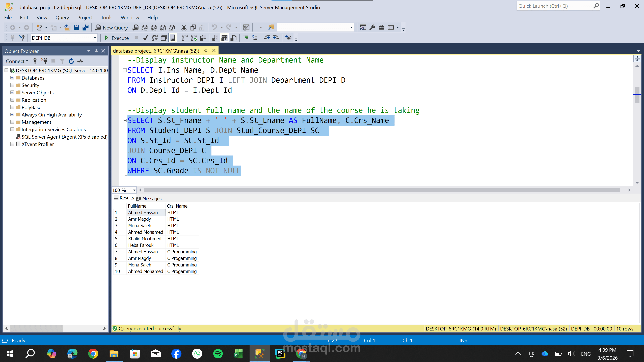This screenshot has height=362, width=644.
Task: Open the 100 % zoom dropdown
Action: coord(134,190)
